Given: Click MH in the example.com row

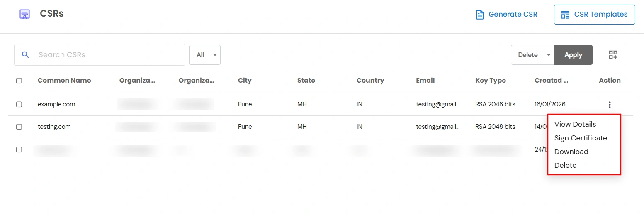Looking at the screenshot, I should pos(302,104).
